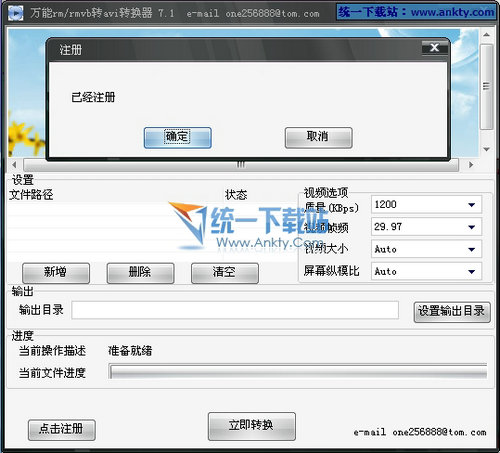Viewport: 500px width, 453px height.
Task: Click the 准备就绪 status text
Action: pyautogui.click(x=130, y=351)
